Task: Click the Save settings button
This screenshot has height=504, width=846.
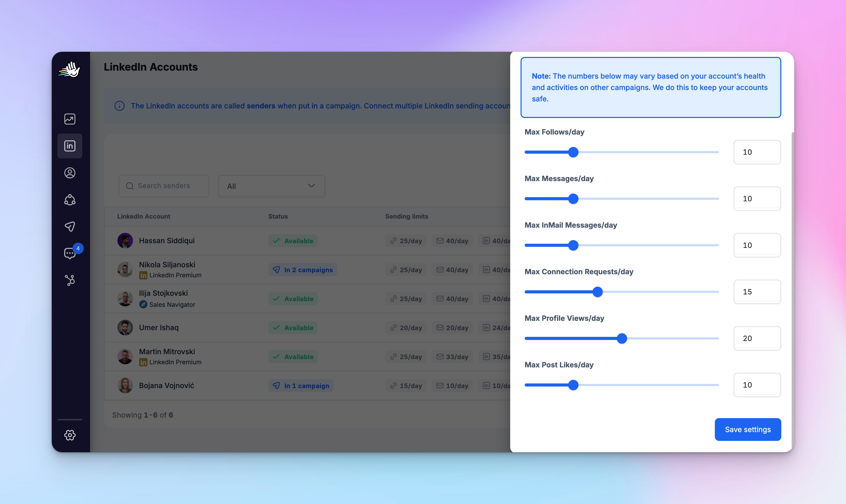Action: (748, 429)
